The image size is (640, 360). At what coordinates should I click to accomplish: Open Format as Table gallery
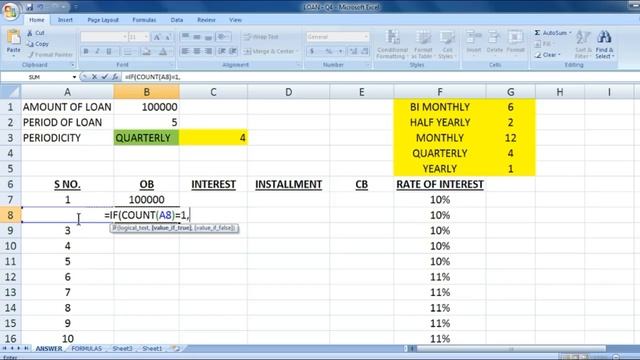coord(423,44)
